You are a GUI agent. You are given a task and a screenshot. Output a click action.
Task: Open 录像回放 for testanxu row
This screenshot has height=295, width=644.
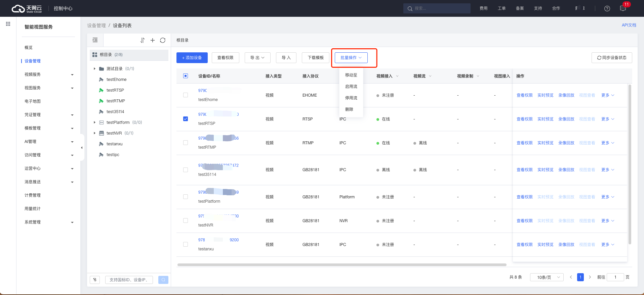click(x=566, y=245)
